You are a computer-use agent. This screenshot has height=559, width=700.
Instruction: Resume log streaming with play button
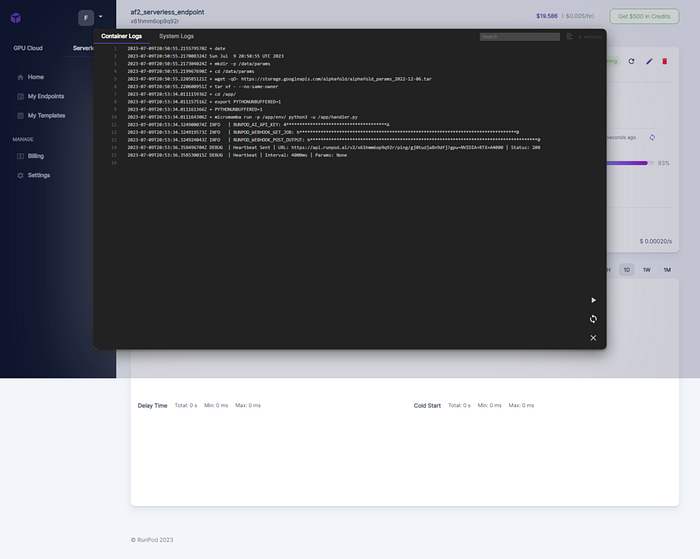[x=593, y=300]
